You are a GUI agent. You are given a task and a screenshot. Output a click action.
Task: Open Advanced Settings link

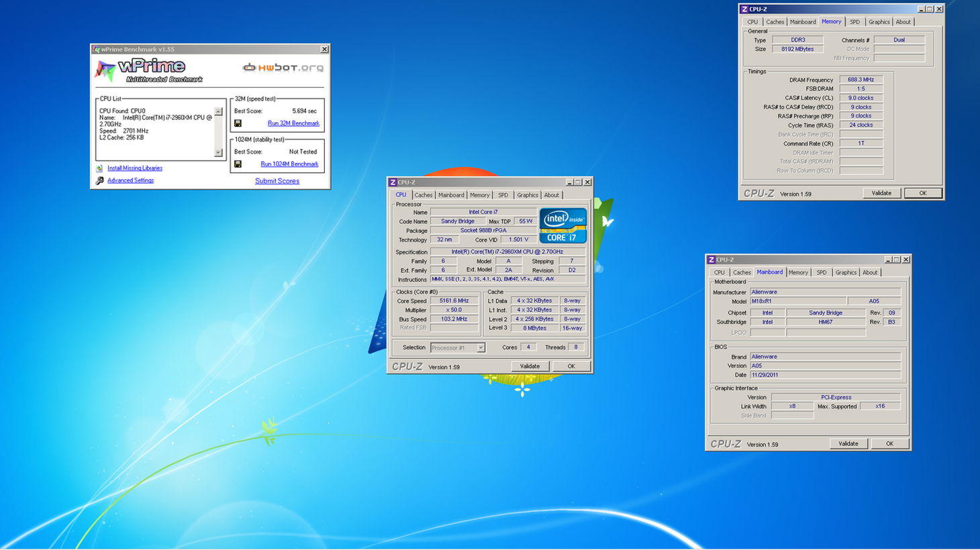click(x=130, y=180)
